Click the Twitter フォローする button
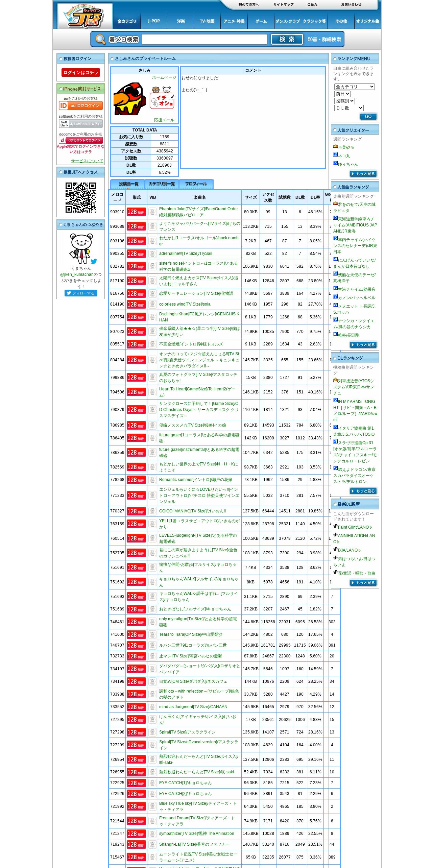This screenshot has height=868, width=434. click(x=81, y=293)
